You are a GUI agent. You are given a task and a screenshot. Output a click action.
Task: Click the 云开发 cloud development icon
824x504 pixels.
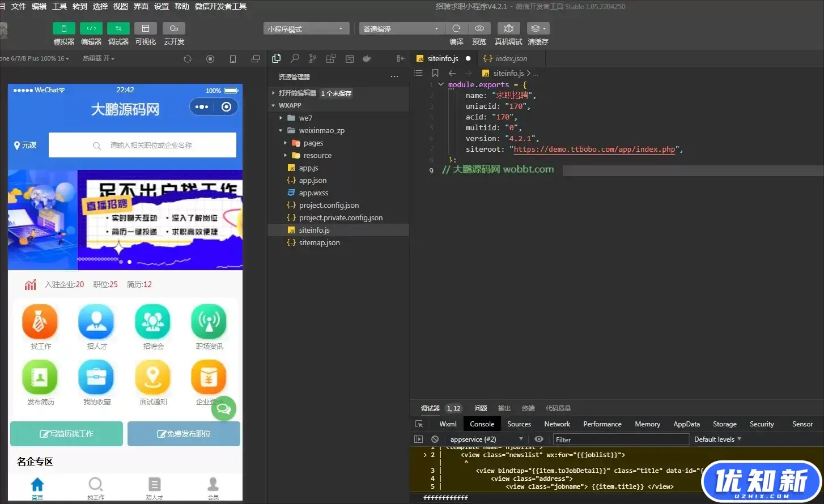pyautogui.click(x=173, y=28)
